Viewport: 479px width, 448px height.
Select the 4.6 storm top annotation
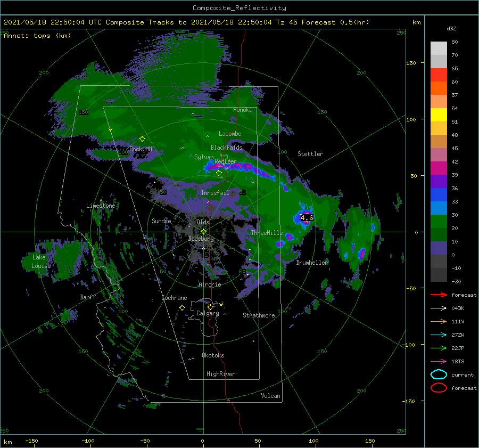click(x=307, y=218)
